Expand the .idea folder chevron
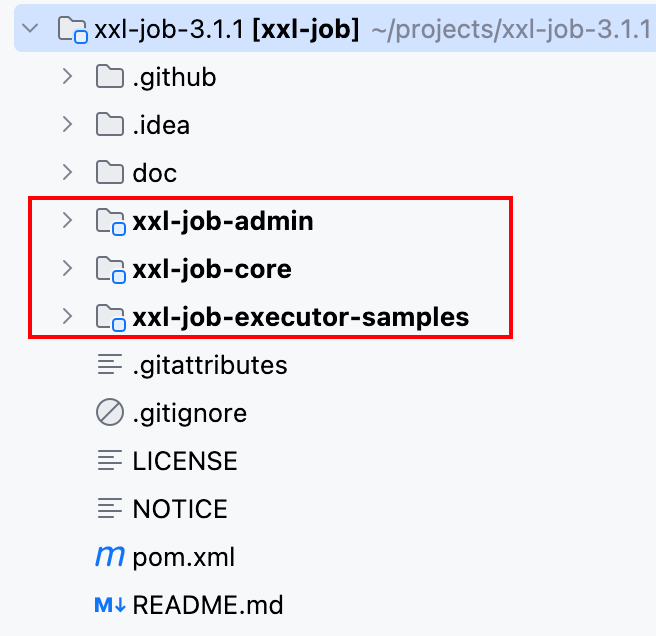656x636 pixels. pos(67,124)
